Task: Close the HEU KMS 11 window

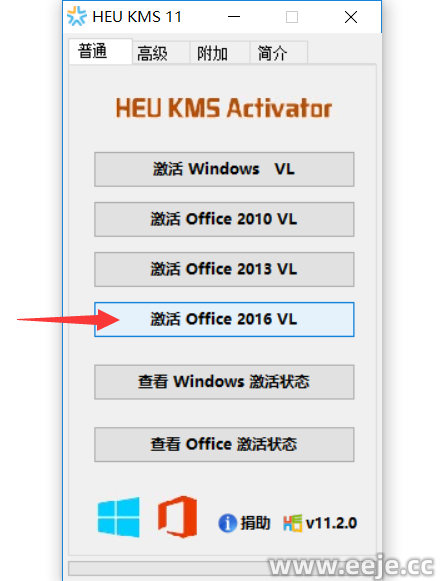Action: (351, 17)
